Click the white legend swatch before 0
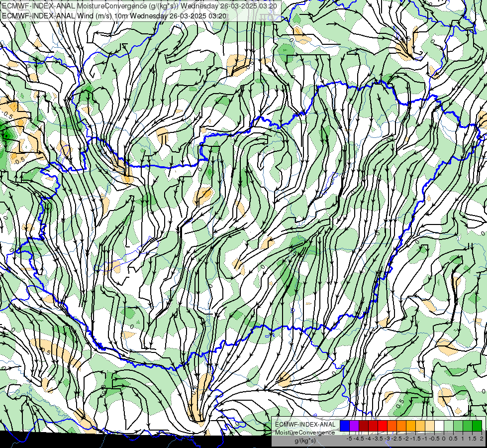Screen dimensions: 487x448 439,426
